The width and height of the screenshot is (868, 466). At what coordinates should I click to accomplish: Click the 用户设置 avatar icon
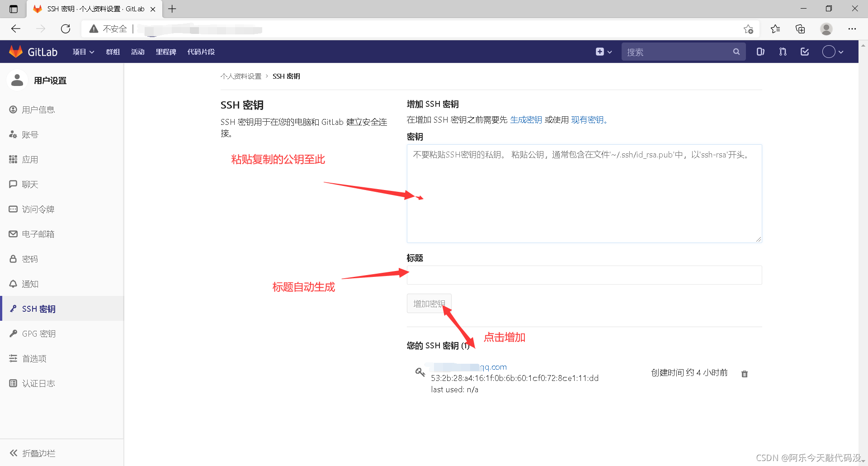click(17, 80)
